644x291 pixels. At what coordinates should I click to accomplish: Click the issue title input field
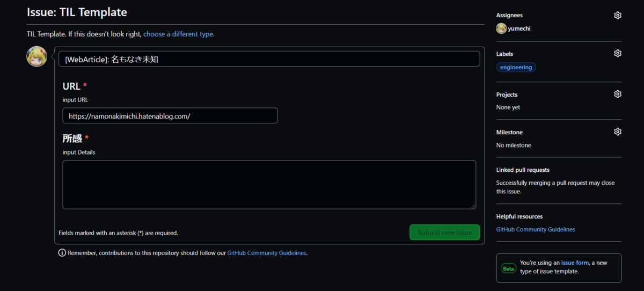(x=269, y=59)
